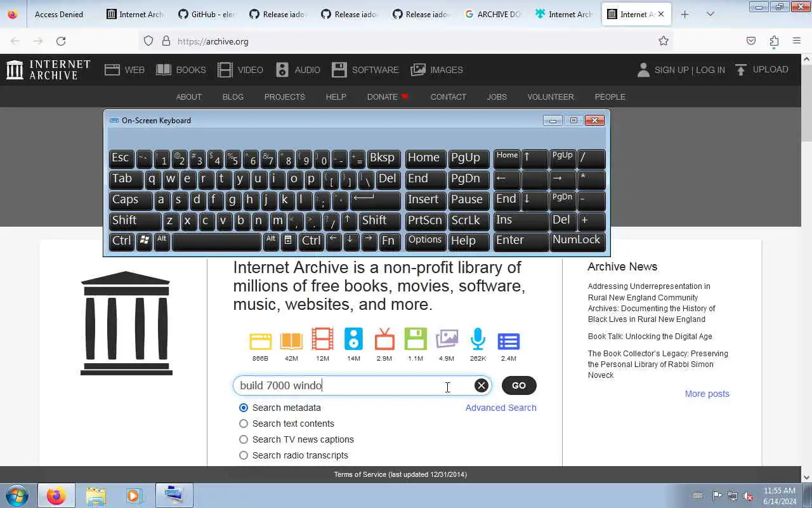
Task: Reload the page with the refresh icon
Action: coord(61,41)
